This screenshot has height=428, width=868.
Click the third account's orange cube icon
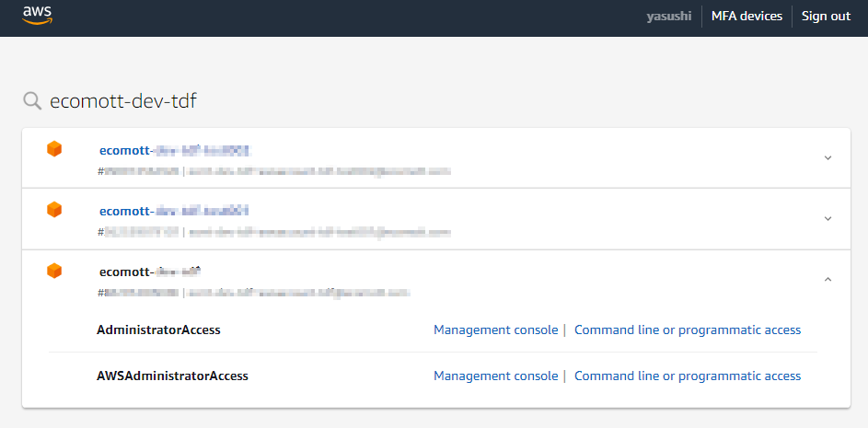point(54,272)
